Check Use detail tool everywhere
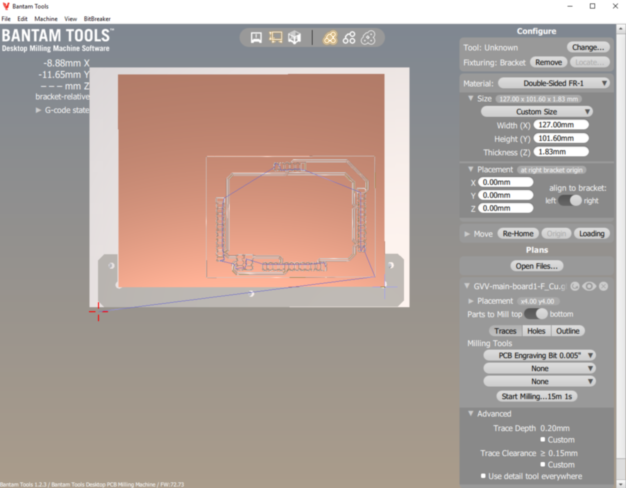626x488 pixels. click(x=483, y=476)
